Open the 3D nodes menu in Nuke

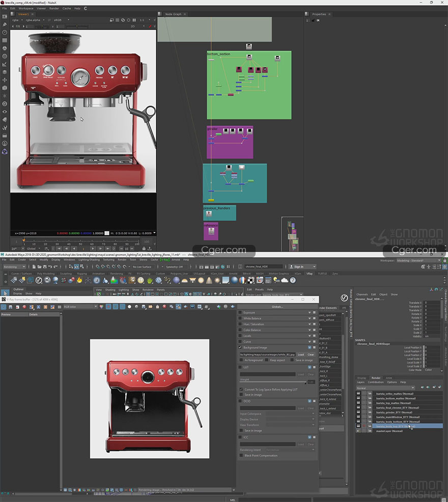coord(5,88)
